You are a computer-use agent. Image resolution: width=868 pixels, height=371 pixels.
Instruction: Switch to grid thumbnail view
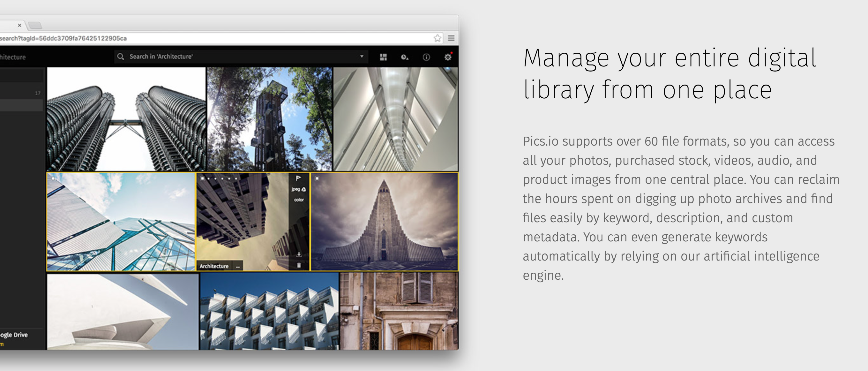[383, 57]
